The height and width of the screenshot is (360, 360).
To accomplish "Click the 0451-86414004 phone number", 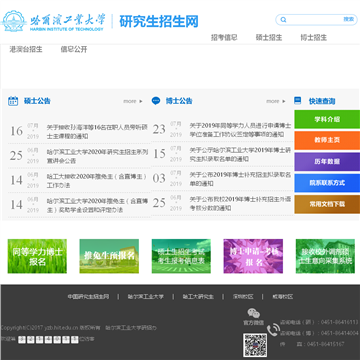I will [340, 333].
